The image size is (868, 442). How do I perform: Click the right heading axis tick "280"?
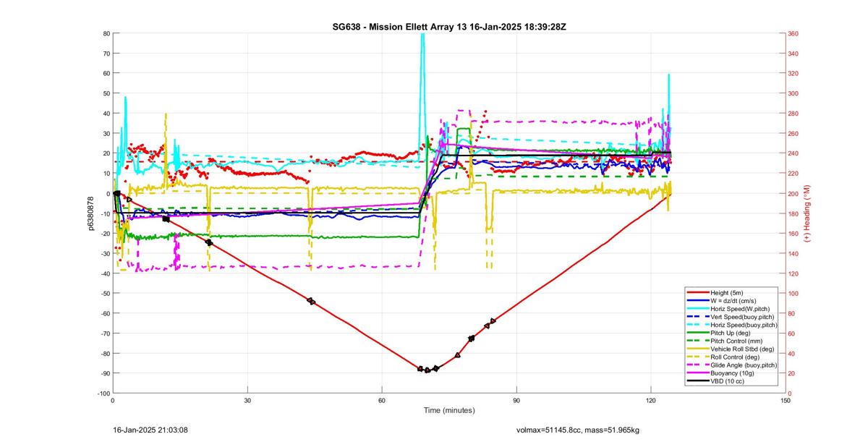pos(793,114)
